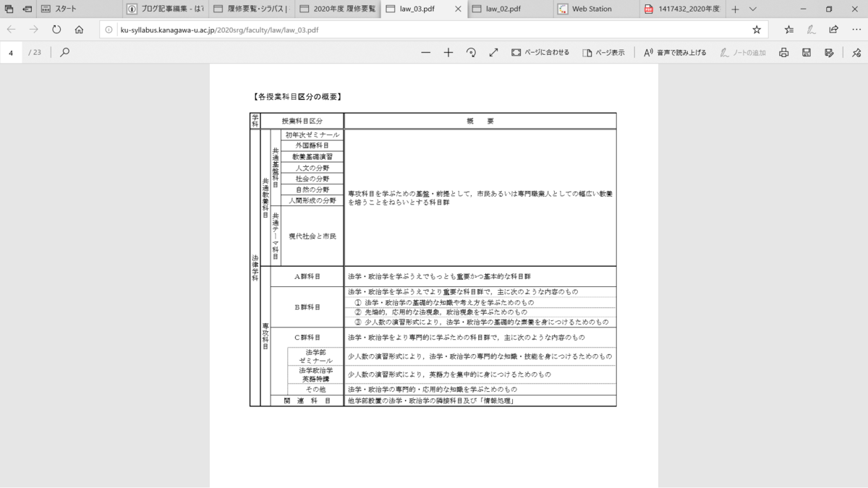Click the B群科目 table cell
Screen dimensions: 868x488
(307, 307)
